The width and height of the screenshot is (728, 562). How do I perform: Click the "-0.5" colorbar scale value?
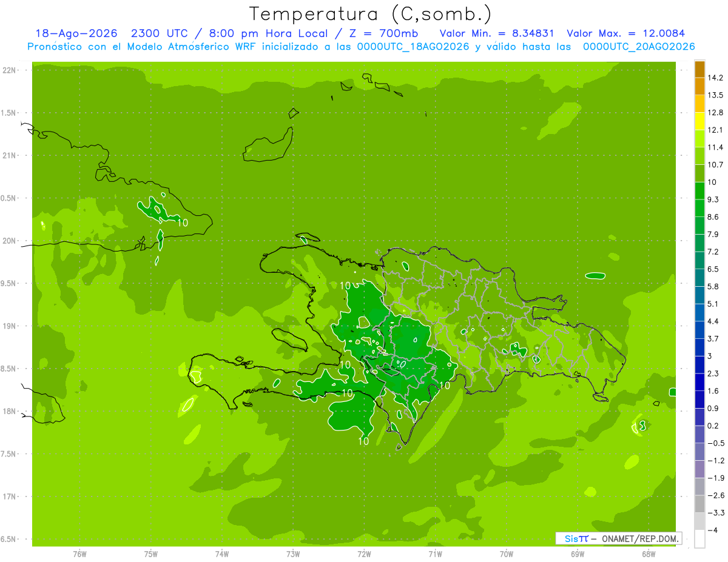pyautogui.click(x=716, y=443)
